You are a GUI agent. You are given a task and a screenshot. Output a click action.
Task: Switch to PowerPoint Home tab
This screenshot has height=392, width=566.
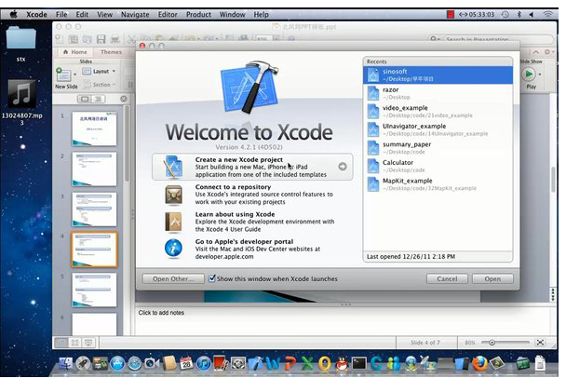(x=75, y=52)
